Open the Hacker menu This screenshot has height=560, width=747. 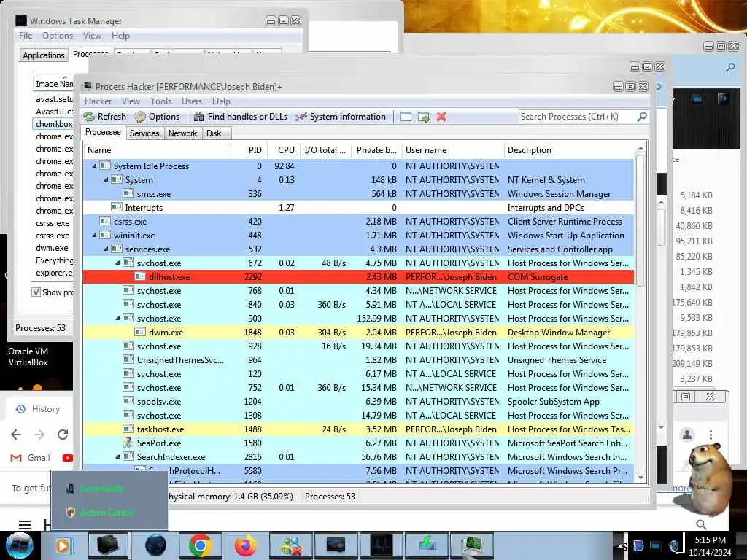pyautogui.click(x=98, y=101)
